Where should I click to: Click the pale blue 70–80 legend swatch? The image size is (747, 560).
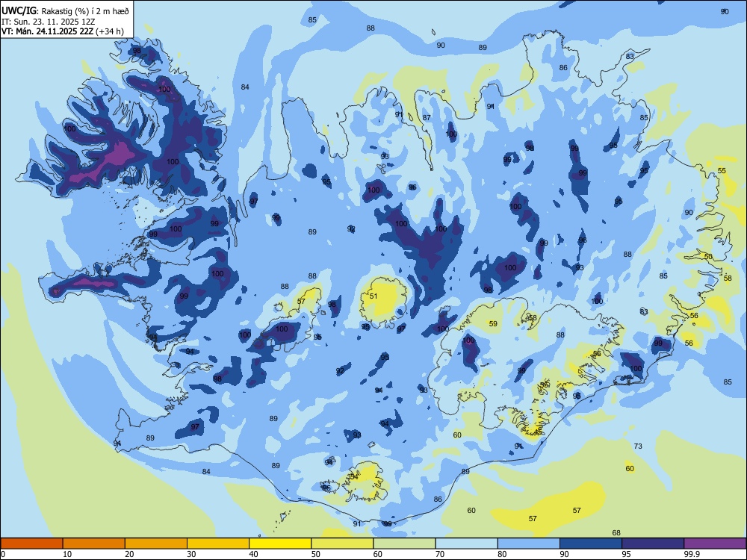[467, 544]
